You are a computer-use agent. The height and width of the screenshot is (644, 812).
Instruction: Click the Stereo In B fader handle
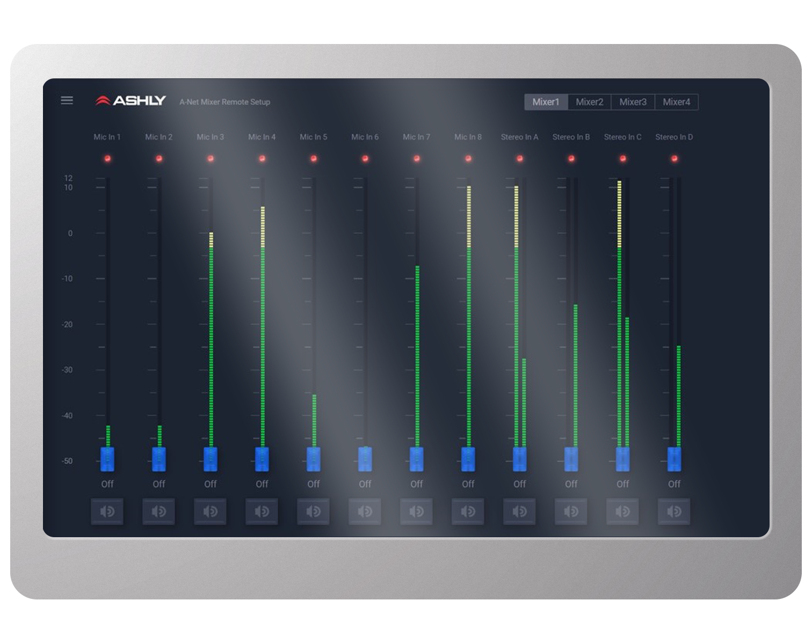pyautogui.click(x=571, y=459)
